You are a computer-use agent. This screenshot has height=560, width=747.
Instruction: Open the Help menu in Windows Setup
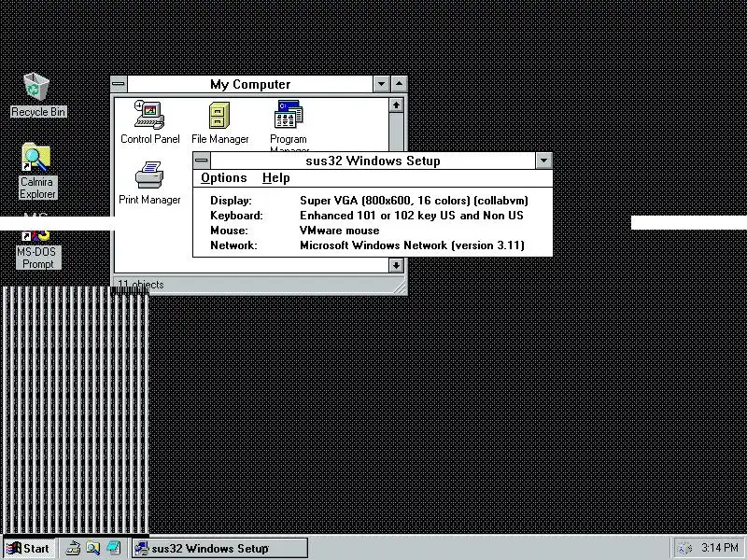[x=275, y=178]
